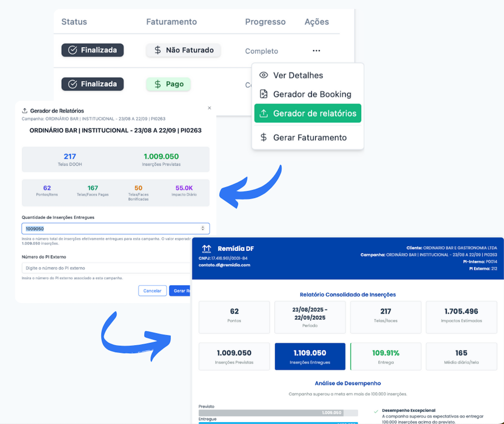Screen dimensions: 504x424
Task: Click the green Pago billing badge
Action: [168, 84]
